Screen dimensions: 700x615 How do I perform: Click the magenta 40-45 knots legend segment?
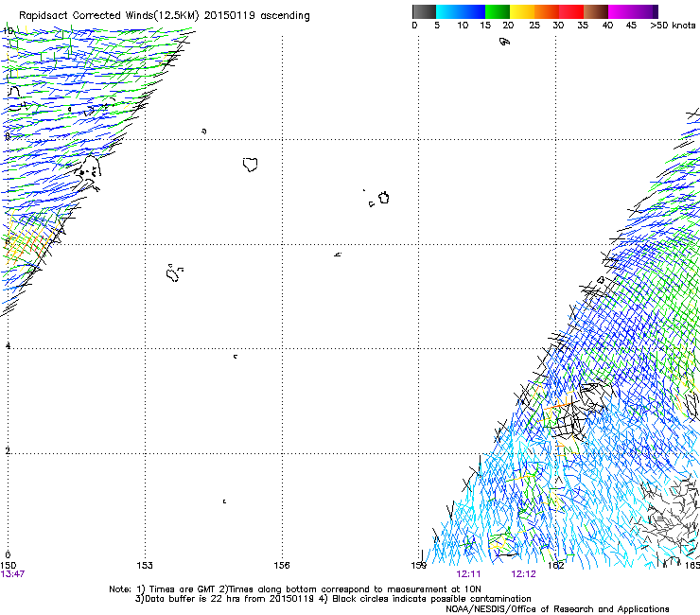[x=621, y=11]
